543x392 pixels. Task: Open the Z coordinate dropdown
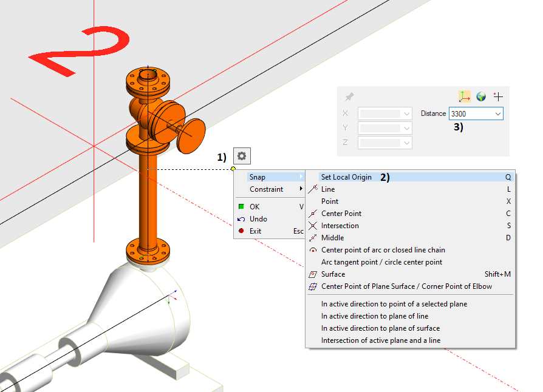pos(406,143)
